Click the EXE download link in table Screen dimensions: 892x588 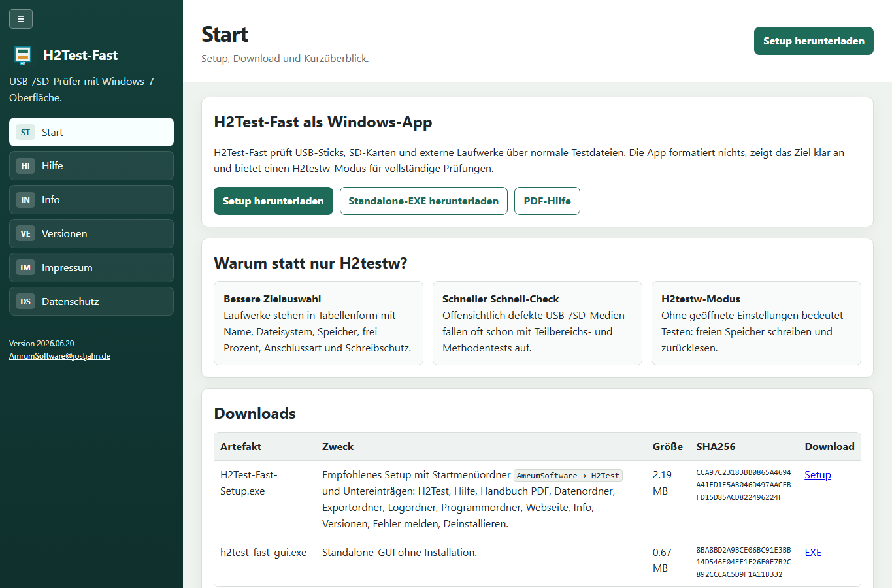click(x=813, y=553)
